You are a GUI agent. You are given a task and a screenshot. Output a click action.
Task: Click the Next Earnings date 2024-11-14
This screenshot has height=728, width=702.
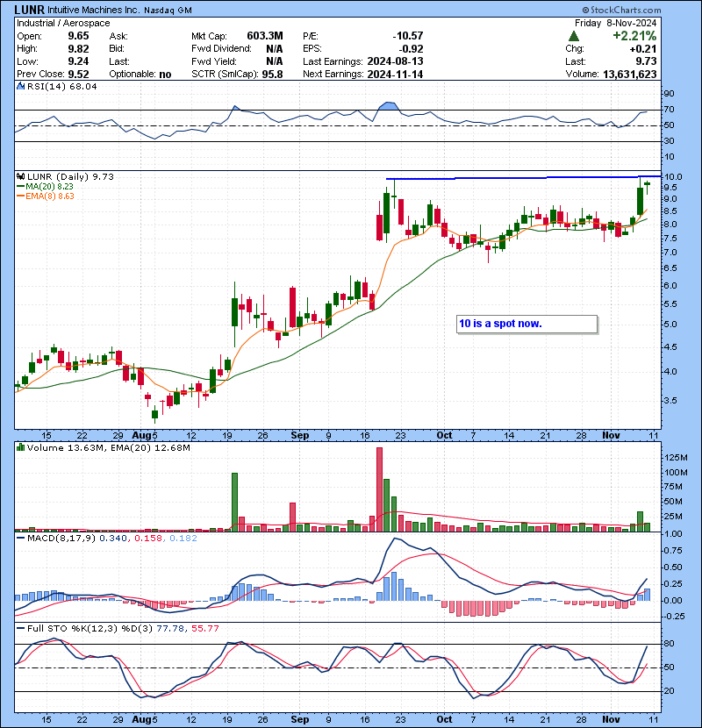point(395,74)
